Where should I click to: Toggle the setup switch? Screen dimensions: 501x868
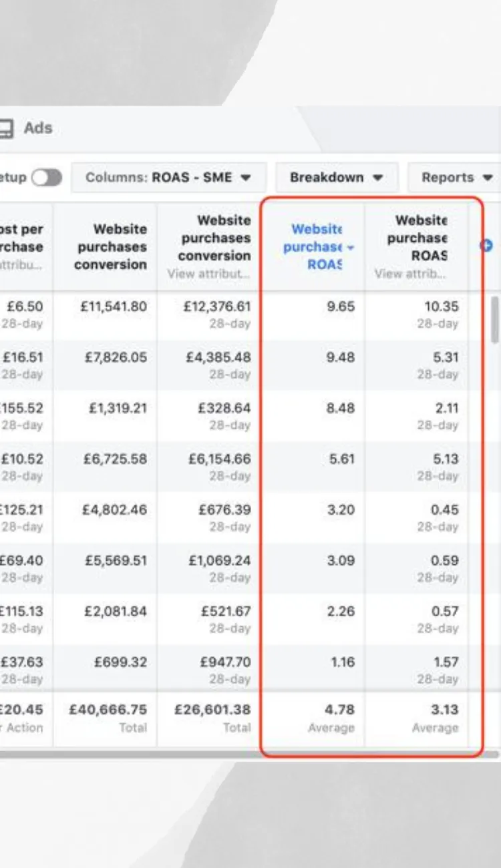[x=47, y=178]
